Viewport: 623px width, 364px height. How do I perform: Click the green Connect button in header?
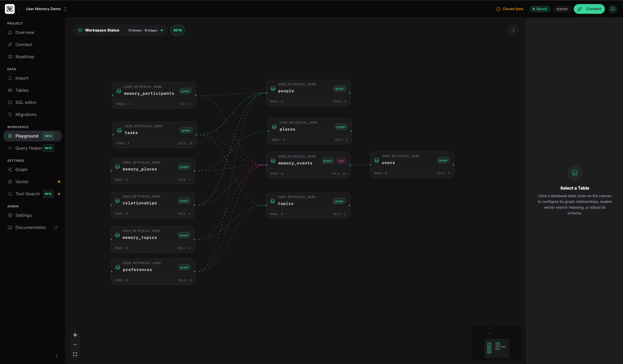pos(589,9)
